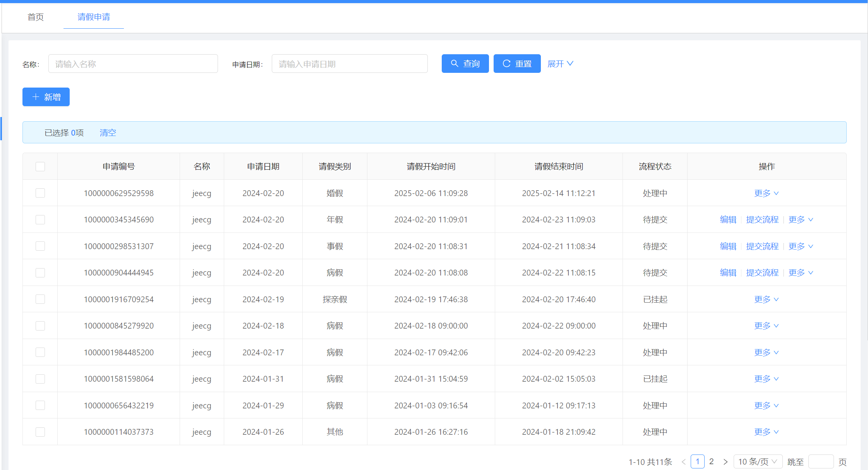Select pagination page 1

[x=698, y=461]
